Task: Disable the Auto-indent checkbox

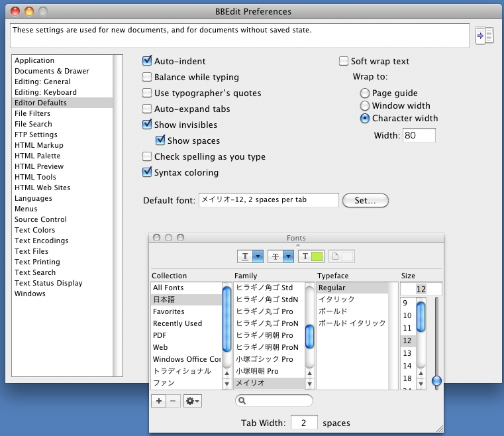Action: (147, 61)
